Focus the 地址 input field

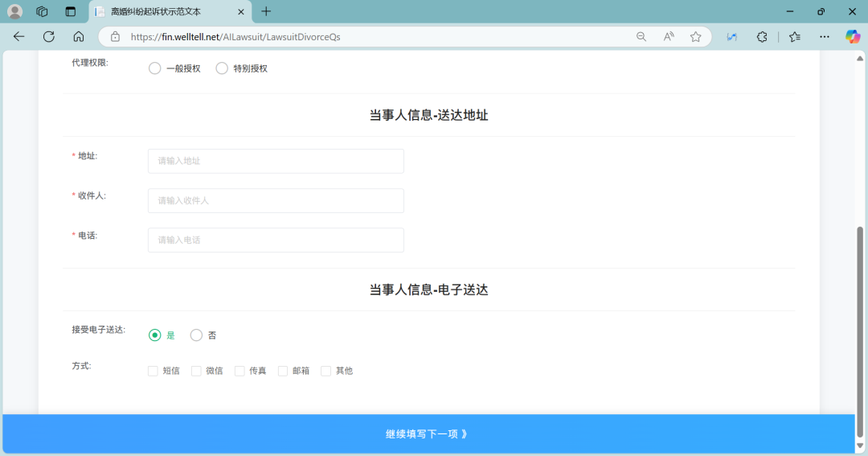click(276, 161)
